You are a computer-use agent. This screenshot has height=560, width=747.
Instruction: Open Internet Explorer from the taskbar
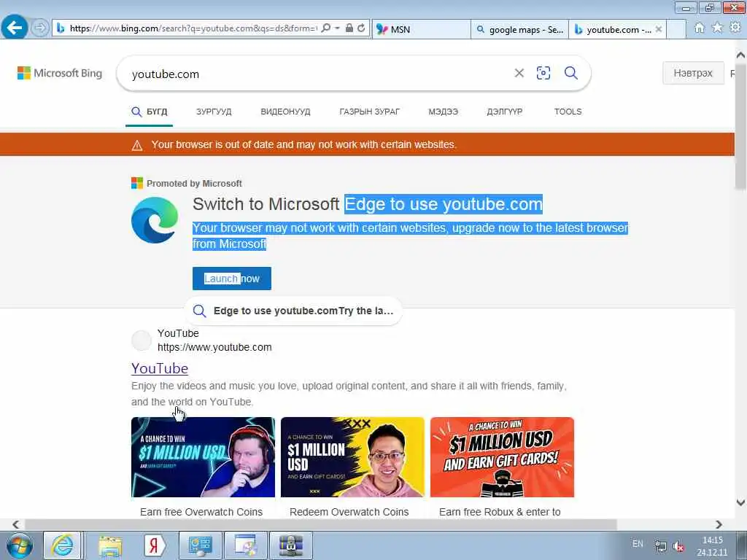[63, 545]
